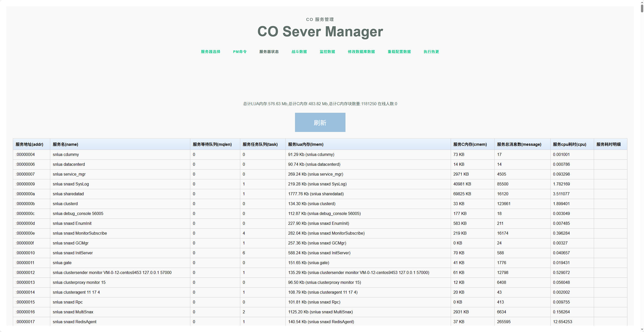This screenshot has width=644, height=332.
Task: Click the CO Sever Manager title
Action: (320, 32)
